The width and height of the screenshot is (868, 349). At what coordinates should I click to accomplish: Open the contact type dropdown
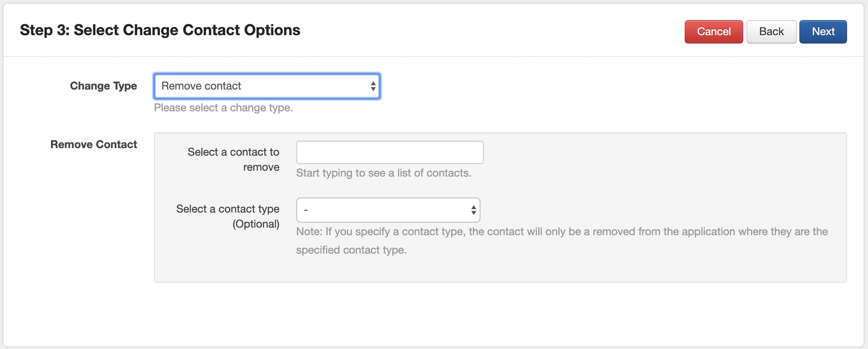(x=388, y=210)
